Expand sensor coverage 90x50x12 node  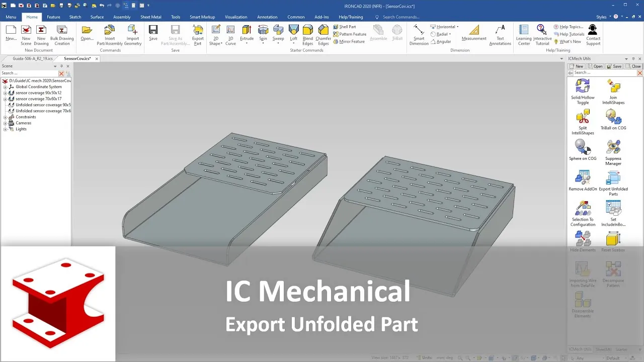tap(5, 93)
